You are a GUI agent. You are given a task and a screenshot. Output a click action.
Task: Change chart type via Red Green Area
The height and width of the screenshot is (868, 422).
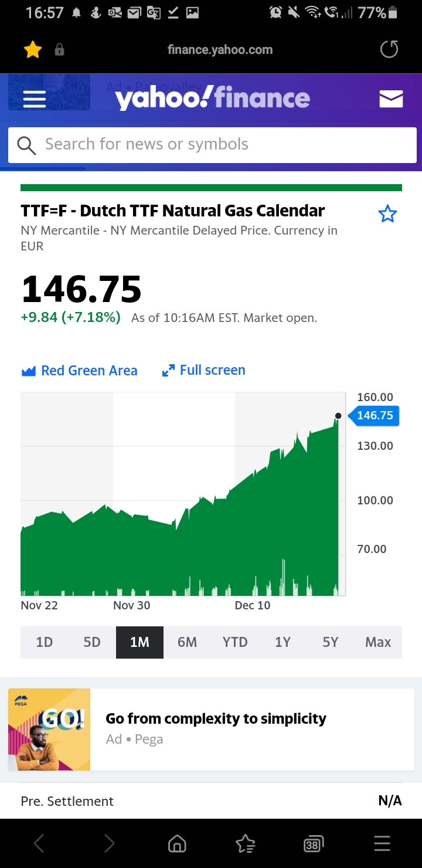point(79,371)
